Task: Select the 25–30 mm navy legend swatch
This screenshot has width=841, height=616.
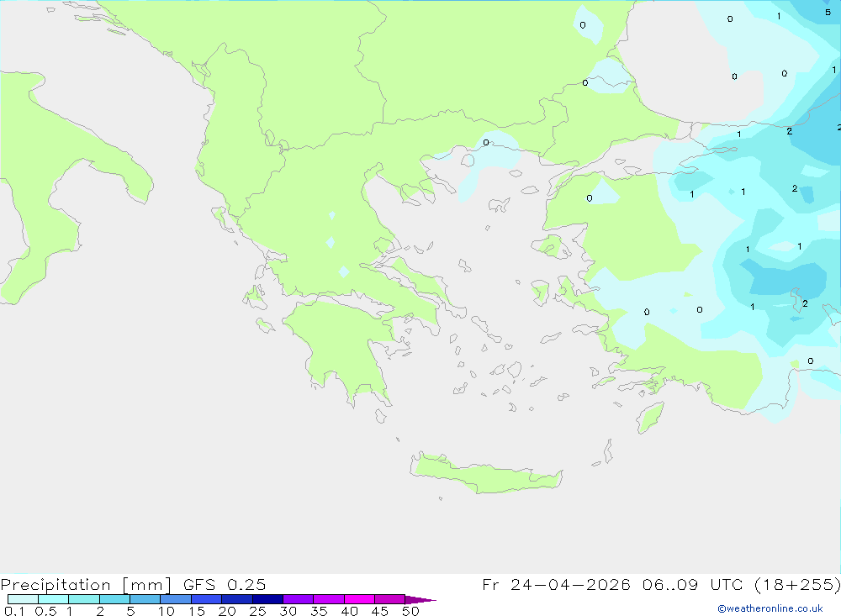Action: click(x=267, y=599)
